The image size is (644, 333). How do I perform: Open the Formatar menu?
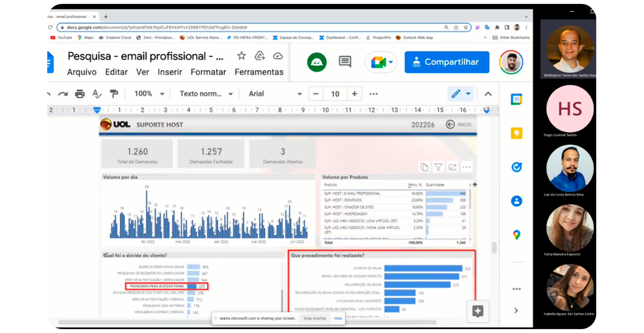pyautogui.click(x=208, y=72)
